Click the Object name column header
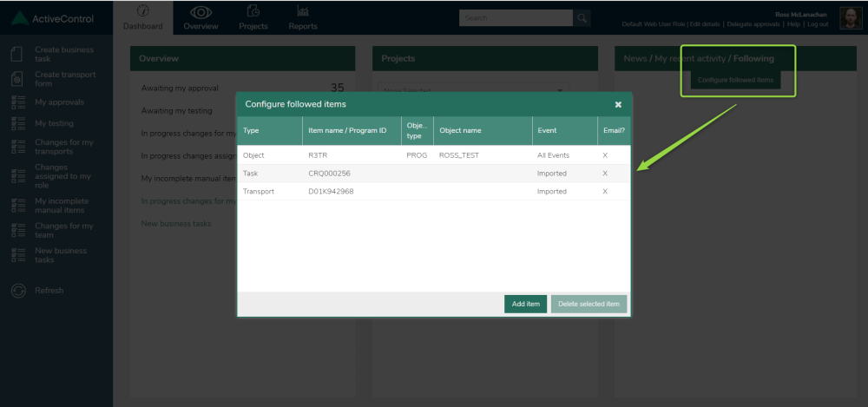The height and width of the screenshot is (407, 868). point(483,131)
